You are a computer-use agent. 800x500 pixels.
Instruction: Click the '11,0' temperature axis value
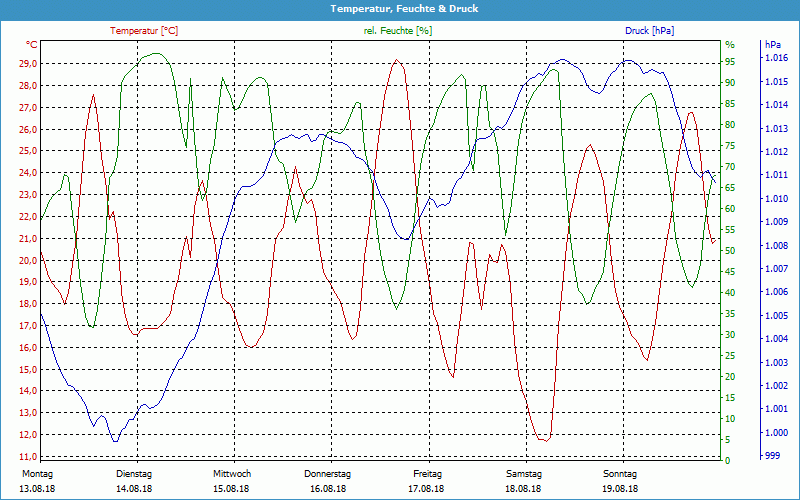pyautogui.click(x=28, y=457)
